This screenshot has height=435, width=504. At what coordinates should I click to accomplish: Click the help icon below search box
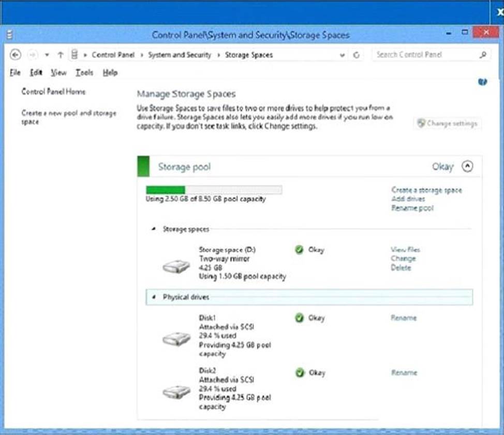[482, 82]
